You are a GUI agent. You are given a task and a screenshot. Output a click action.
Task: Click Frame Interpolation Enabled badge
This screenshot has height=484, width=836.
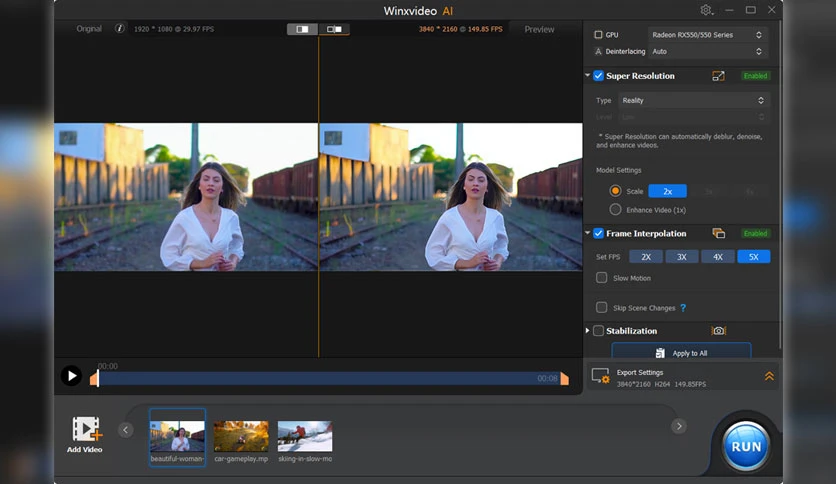click(x=755, y=233)
